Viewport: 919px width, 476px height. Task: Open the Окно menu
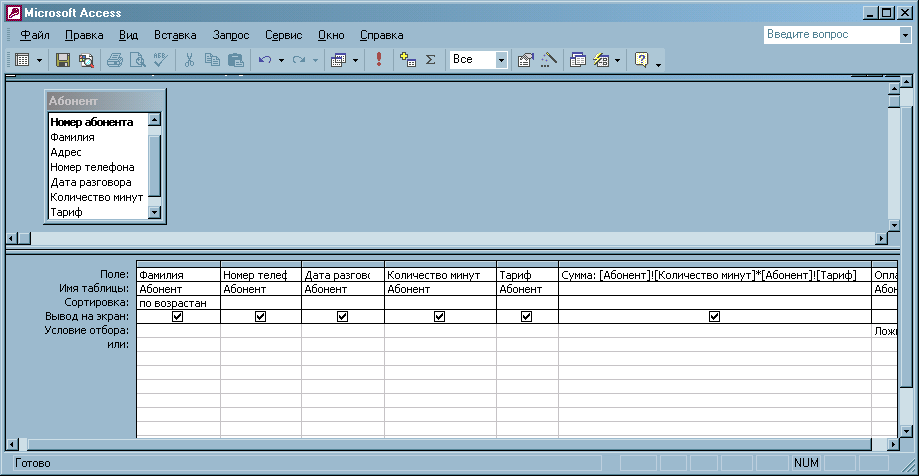coord(331,35)
